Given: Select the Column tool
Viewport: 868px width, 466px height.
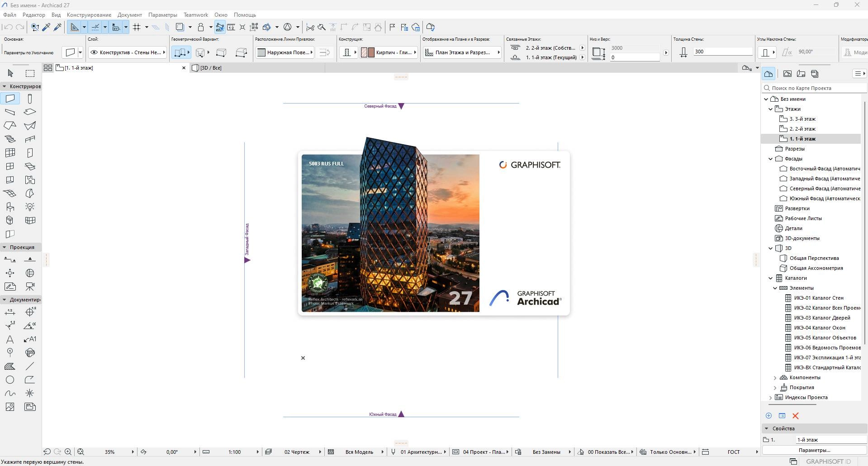Looking at the screenshot, I should tap(30, 99).
